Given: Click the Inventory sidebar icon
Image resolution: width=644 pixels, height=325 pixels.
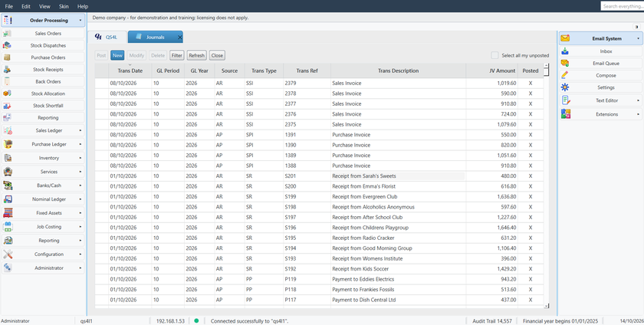Looking at the screenshot, I should coord(8,158).
